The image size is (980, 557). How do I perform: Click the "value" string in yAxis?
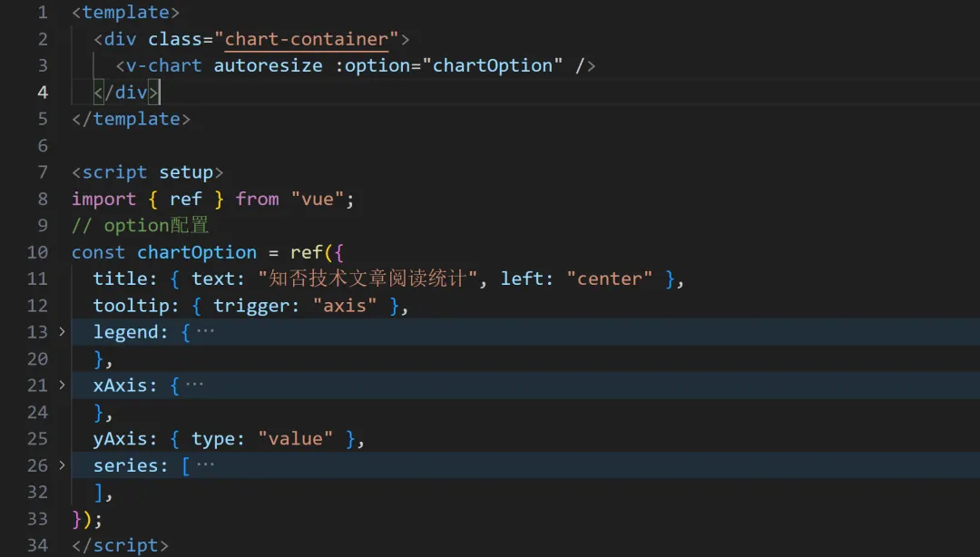coord(295,439)
